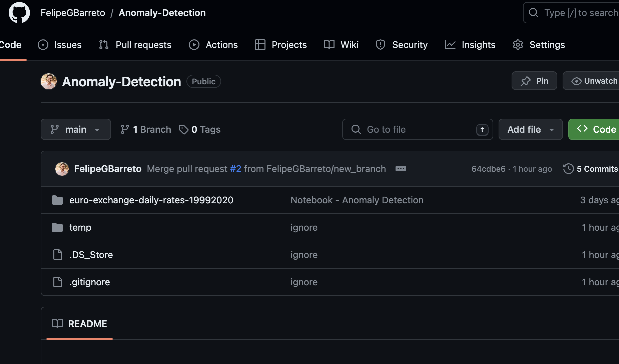Switch to the Code tab
The image size is (619, 364).
(x=11, y=45)
